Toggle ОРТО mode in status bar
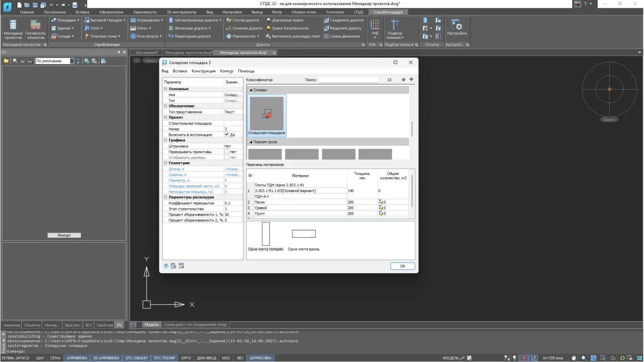The height and width of the screenshot is (362, 644). tap(186, 358)
